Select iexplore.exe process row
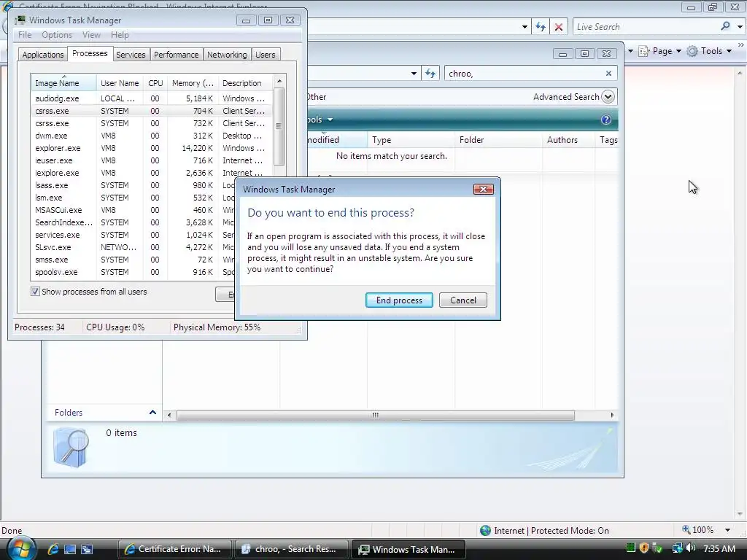This screenshot has height=560, width=747. [x=152, y=173]
